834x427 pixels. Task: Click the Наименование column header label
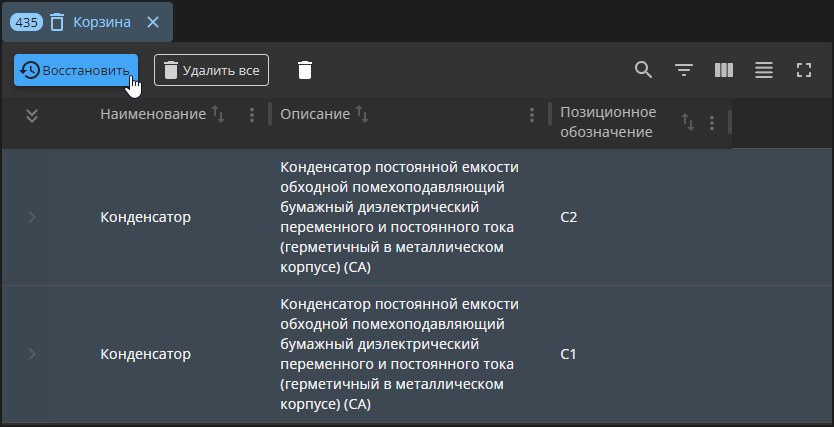pyautogui.click(x=153, y=114)
